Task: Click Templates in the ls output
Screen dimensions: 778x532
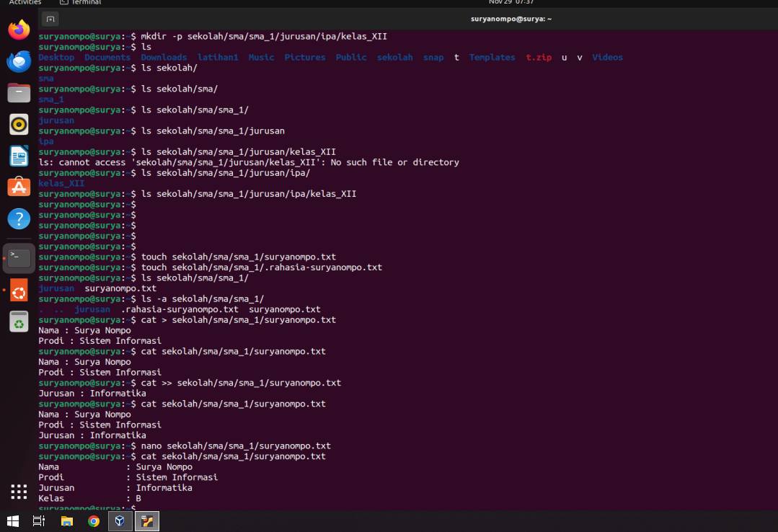Action: pos(492,57)
